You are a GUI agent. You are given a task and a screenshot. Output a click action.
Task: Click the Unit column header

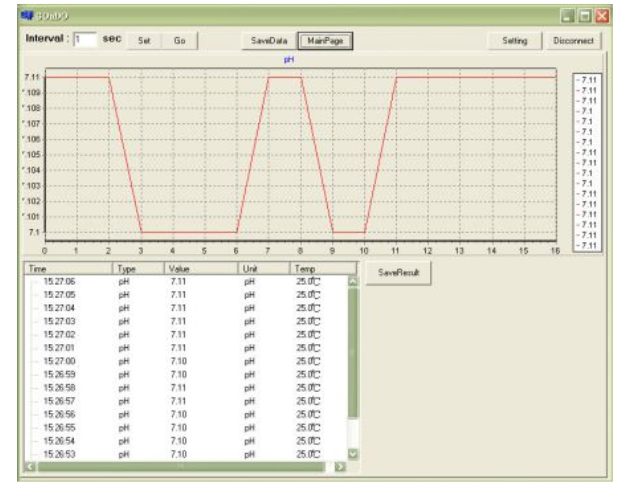[x=263, y=269]
